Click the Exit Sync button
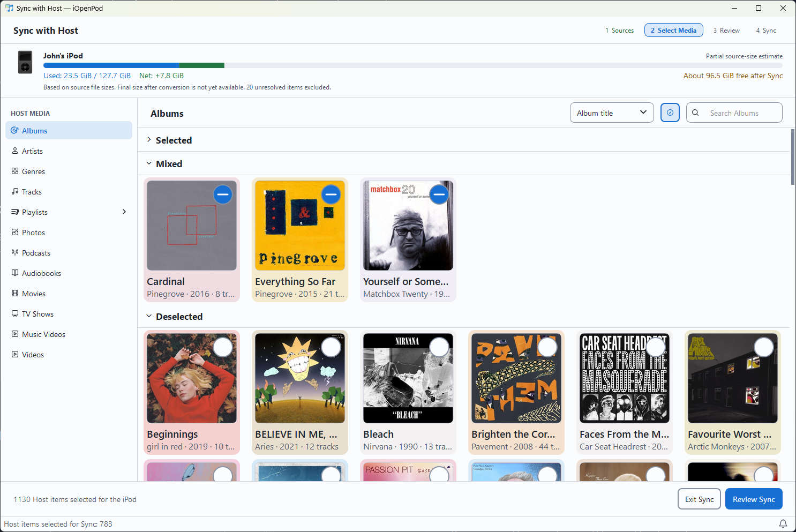 pos(699,499)
